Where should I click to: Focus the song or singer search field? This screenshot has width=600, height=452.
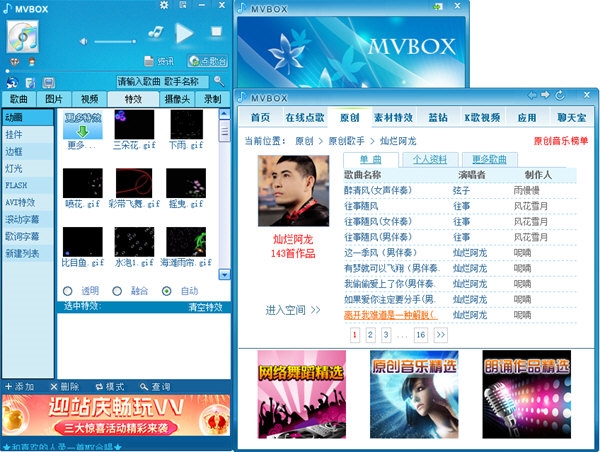(x=162, y=82)
